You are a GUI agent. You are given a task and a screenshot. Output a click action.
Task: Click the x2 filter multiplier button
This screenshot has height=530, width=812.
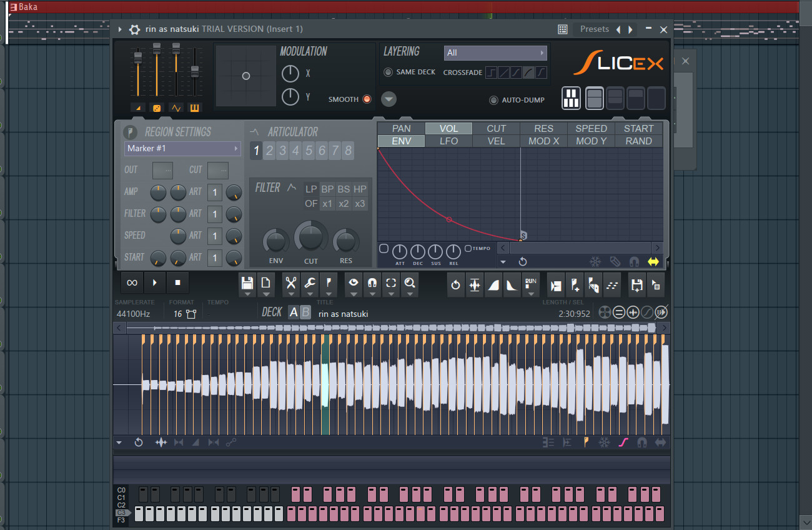click(x=344, y=204)
